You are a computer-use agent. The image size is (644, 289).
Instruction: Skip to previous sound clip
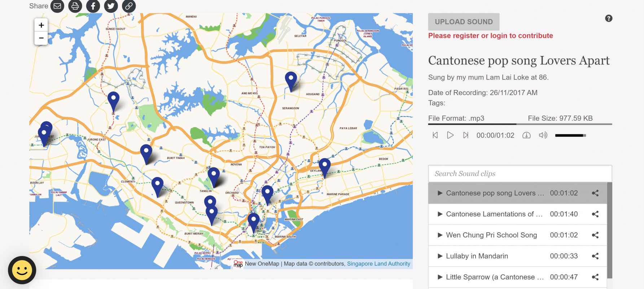[435, 135]
